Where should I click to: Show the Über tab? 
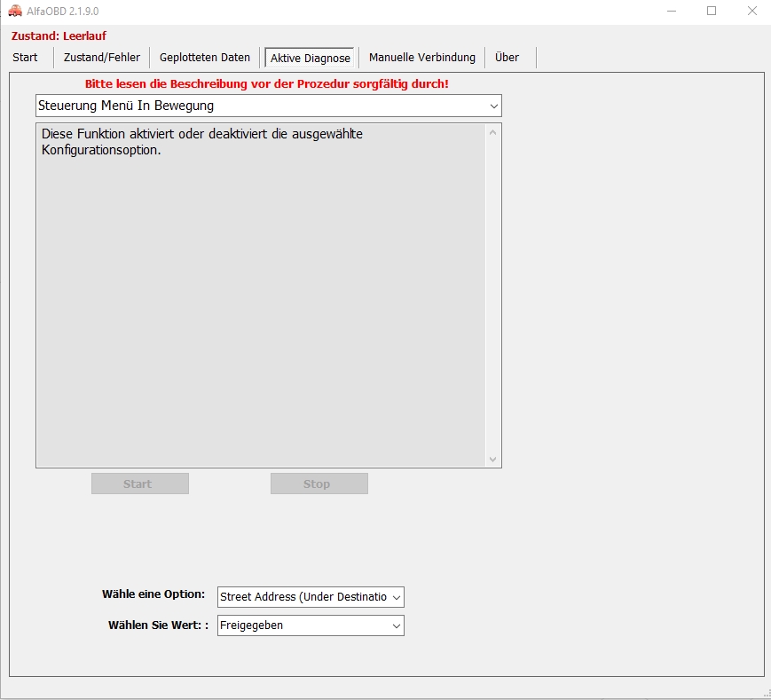(507, 58)
